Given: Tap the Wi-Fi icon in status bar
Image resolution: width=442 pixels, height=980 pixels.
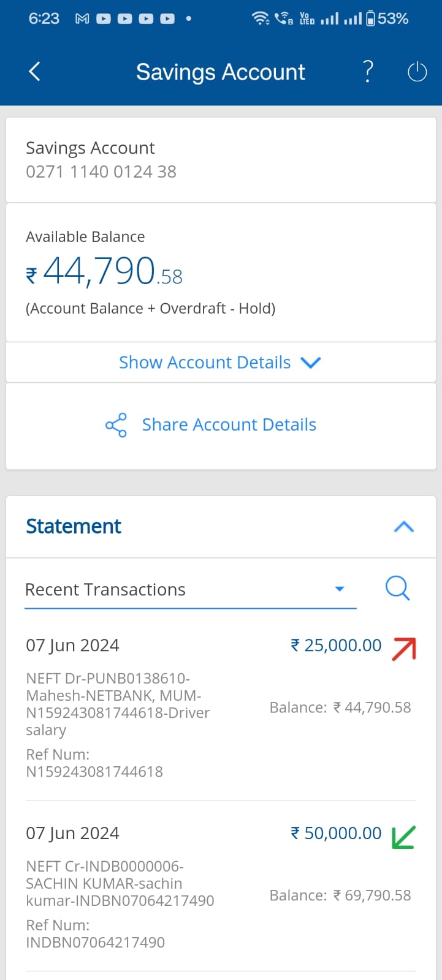Looking at the screenshot, I should (261, 19).
